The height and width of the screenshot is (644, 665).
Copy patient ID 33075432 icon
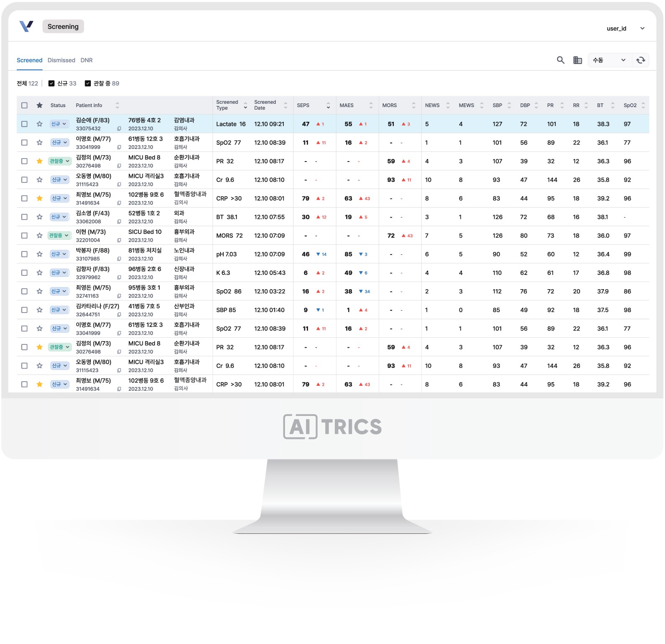click(x=119, y=129)
